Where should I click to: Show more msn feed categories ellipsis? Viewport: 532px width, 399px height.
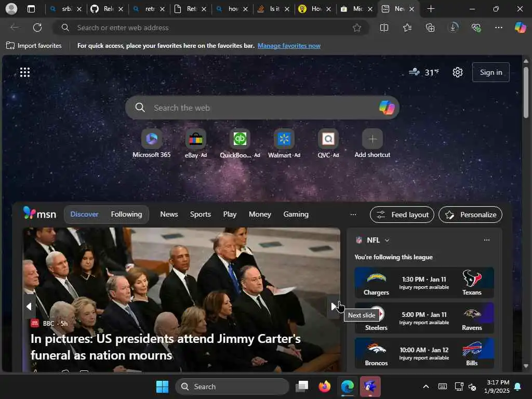[x=353, y=214]
